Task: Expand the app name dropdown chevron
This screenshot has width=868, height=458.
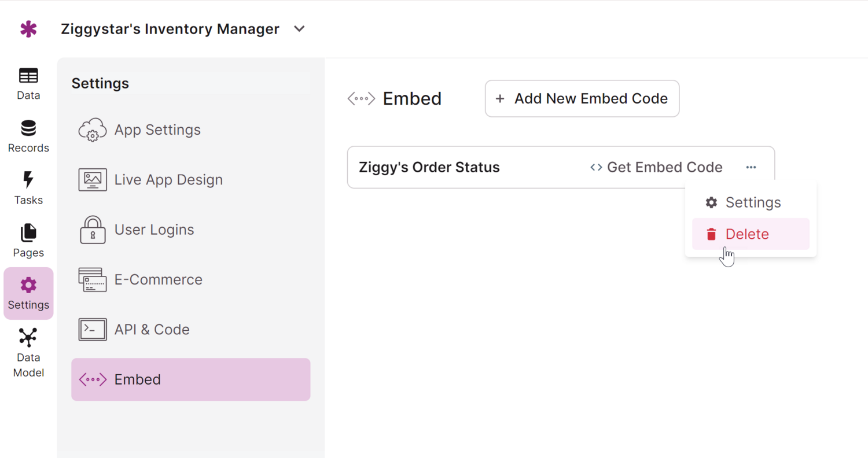Action: click(299, 28)
